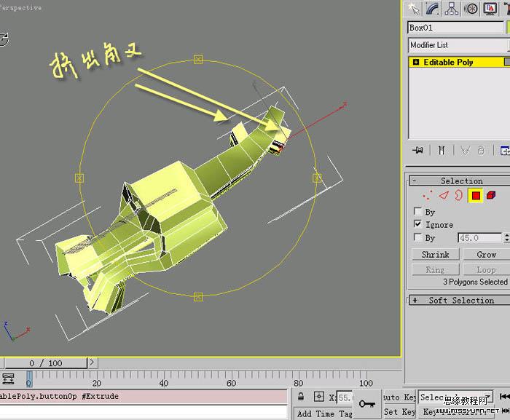
Task: Open the Motion panel tab
Action: tap(471, 9)
